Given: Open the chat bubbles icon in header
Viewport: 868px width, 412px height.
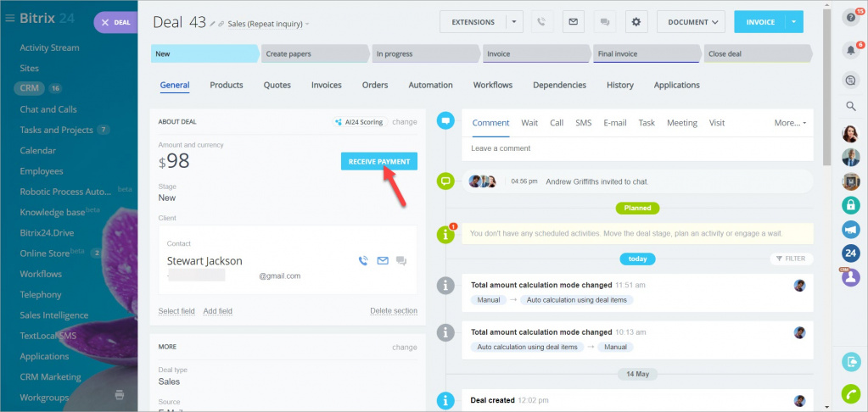Looking at the screenshot, I should click(x=605, y=22).
